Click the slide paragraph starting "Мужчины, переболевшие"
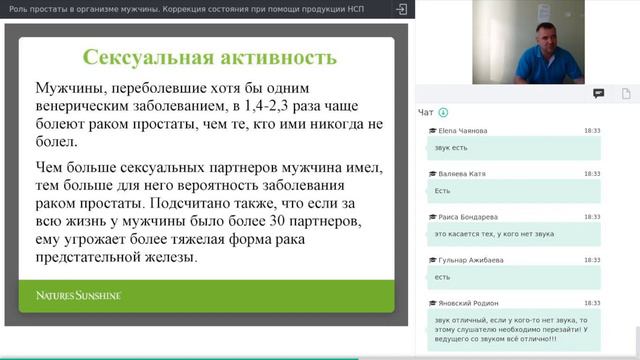This screenshot has height=360, width=640. pos(209,115)
